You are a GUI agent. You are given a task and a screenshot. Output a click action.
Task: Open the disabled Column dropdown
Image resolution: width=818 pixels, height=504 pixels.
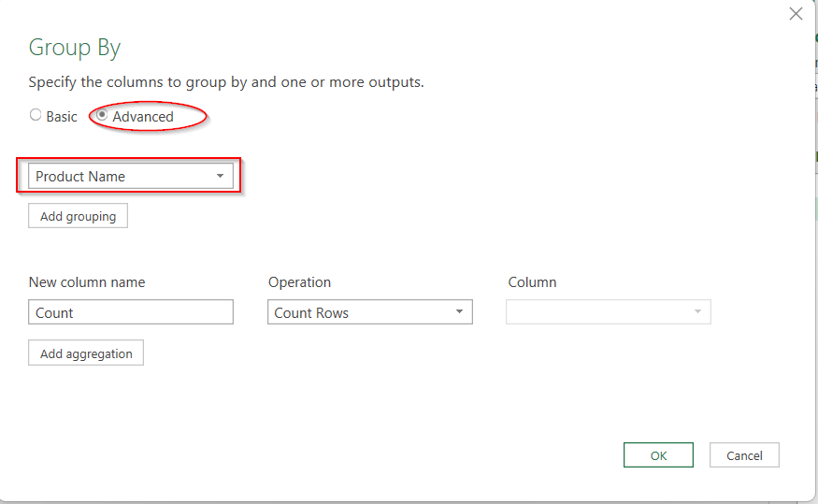tap(609, 312)
